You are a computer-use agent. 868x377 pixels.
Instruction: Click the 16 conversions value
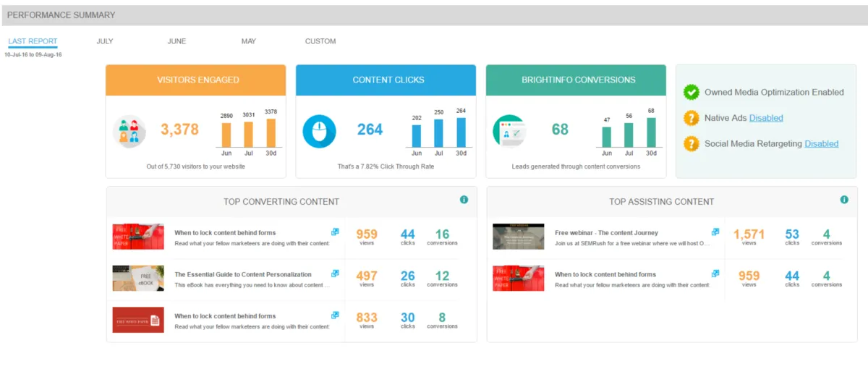point(443,234)
